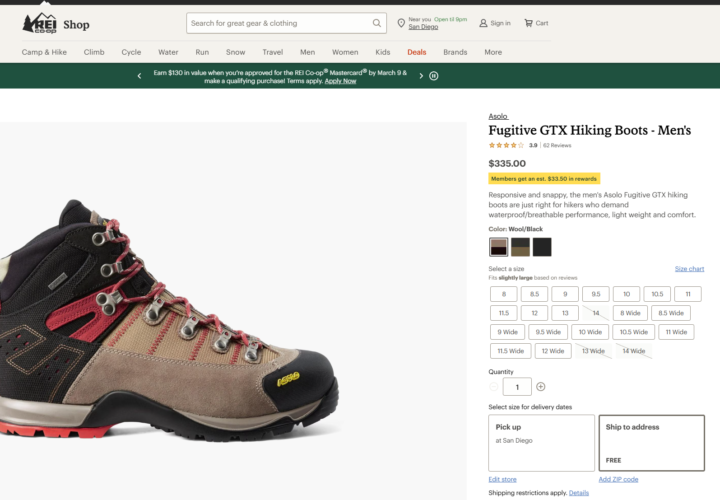
Task: Open the Deals menu
Action: click(417, 52)
